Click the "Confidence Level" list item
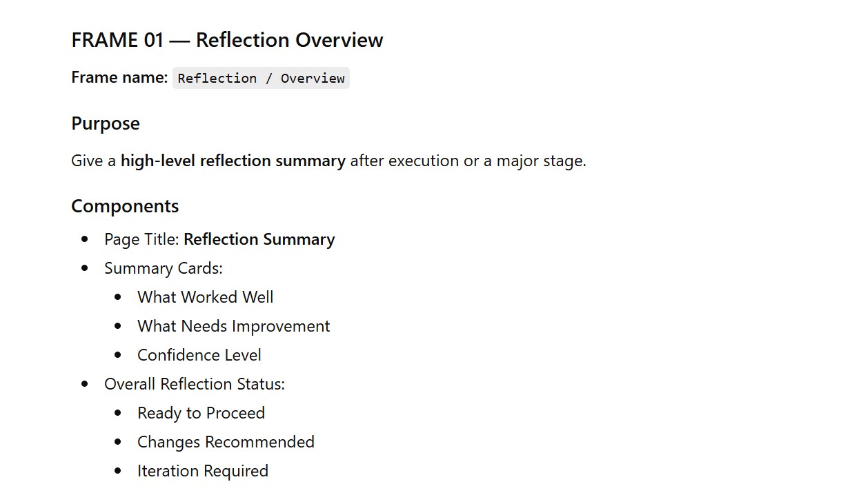The width and height of the screenshot is (868, 504). click(199, 355)
